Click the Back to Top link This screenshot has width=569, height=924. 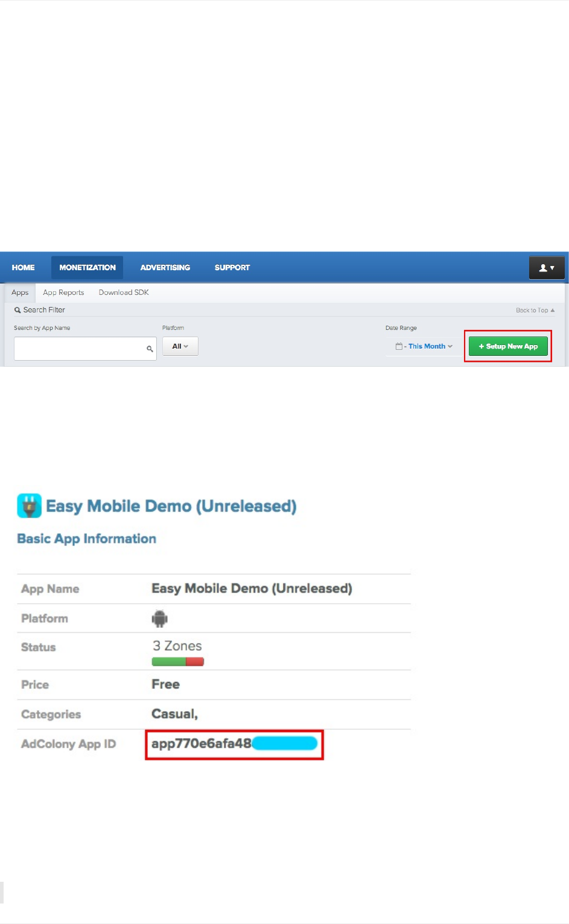coord(535,310)
